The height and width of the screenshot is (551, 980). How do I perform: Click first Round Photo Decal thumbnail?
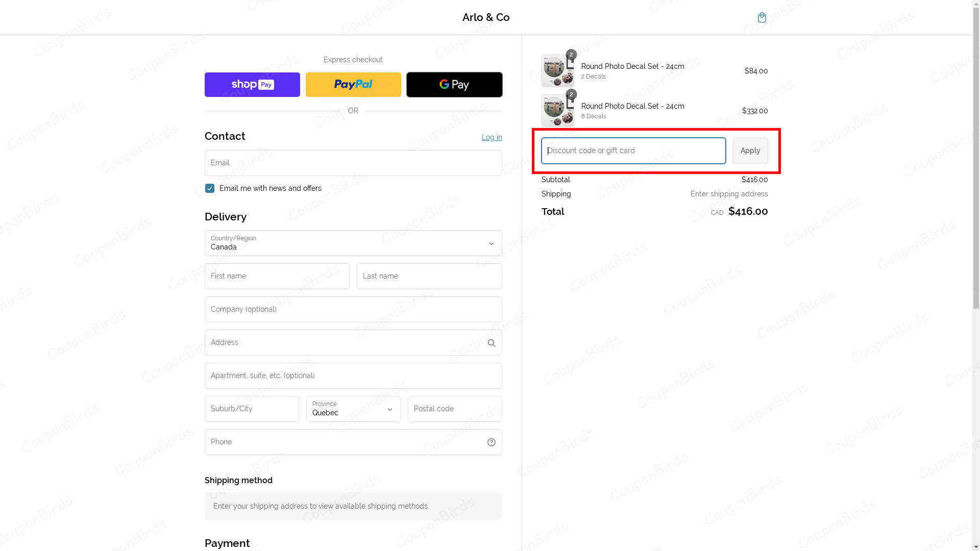pyautogui.click(x=557, y=71)
